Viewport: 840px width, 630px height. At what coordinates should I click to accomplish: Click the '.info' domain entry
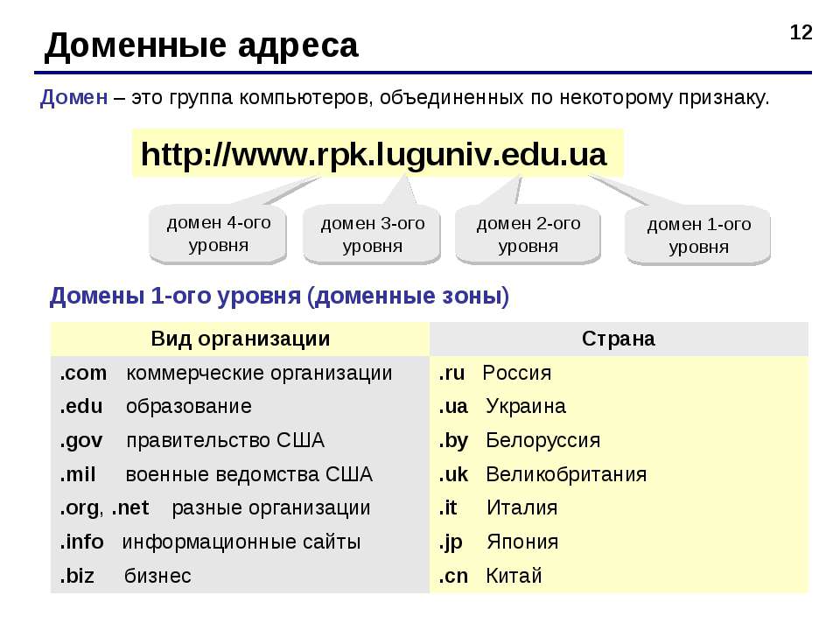[81, 542]
